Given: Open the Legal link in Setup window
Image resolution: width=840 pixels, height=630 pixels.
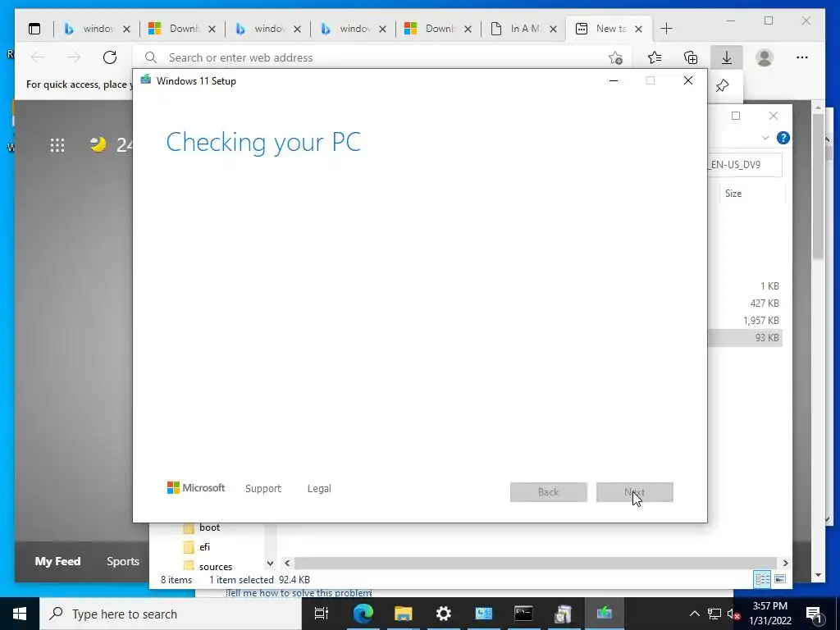Looking at the screenshot, I should pos(319,489).
